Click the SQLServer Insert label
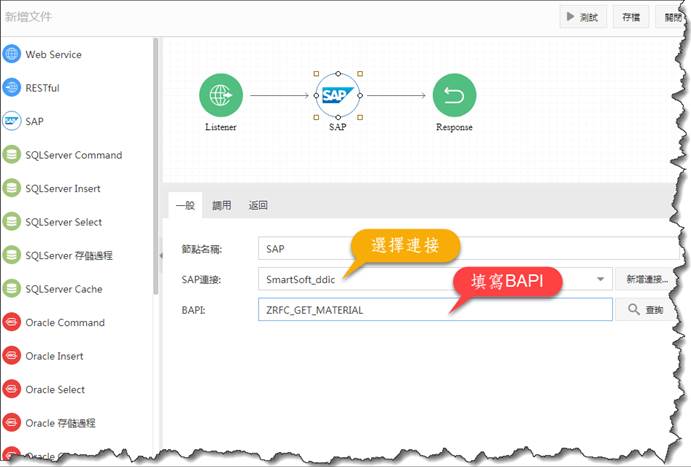691x467 pixels. (x=63, y=189)
